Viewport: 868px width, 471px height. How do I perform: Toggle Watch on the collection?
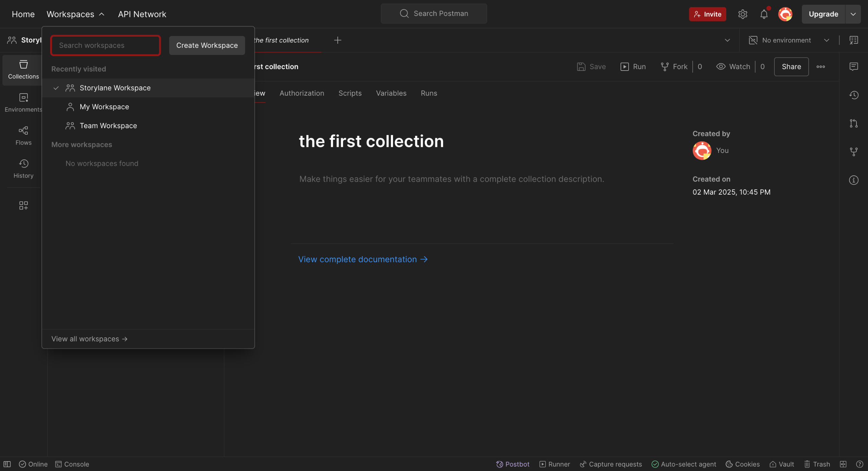[x=733, y=66]
